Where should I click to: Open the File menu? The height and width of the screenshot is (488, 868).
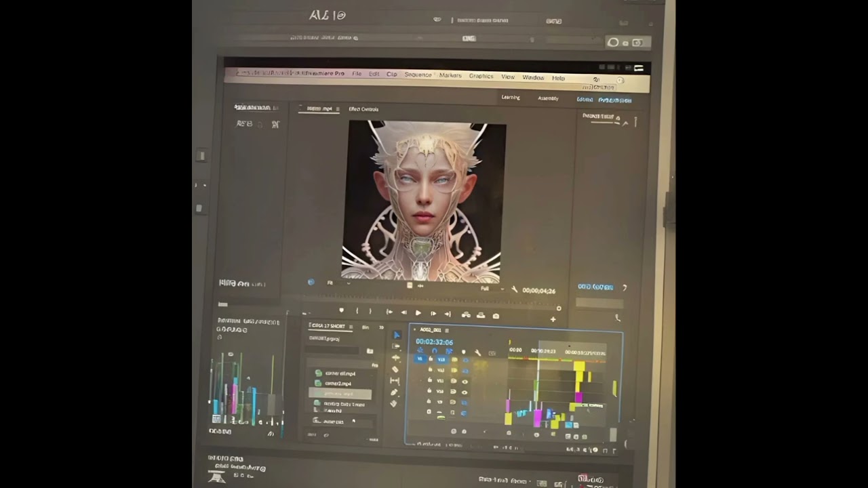point(357,73)
